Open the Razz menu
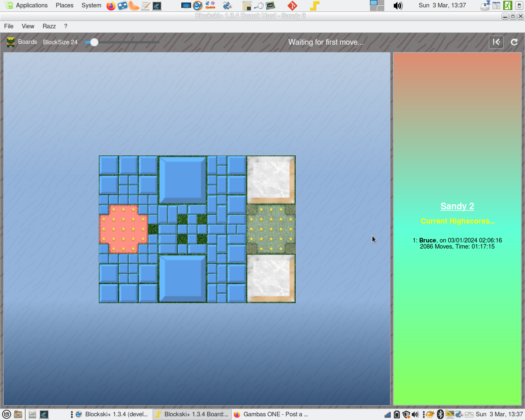 [49, 26]
